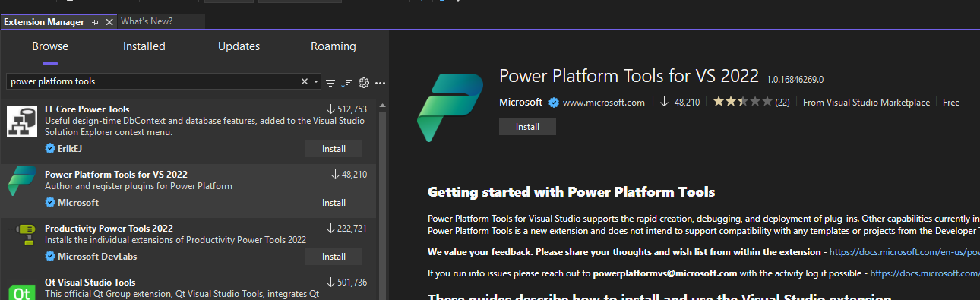The width and height of the screenshot is (980, 300).
Task: Open the filter options icon
Action: (331, 82)
